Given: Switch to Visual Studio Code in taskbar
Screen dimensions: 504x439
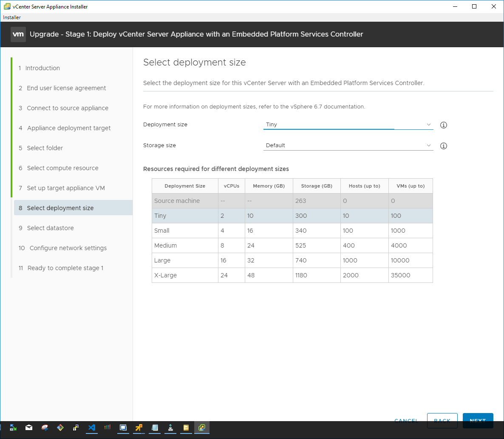Looking at the screenshot, I should point(92,428).
